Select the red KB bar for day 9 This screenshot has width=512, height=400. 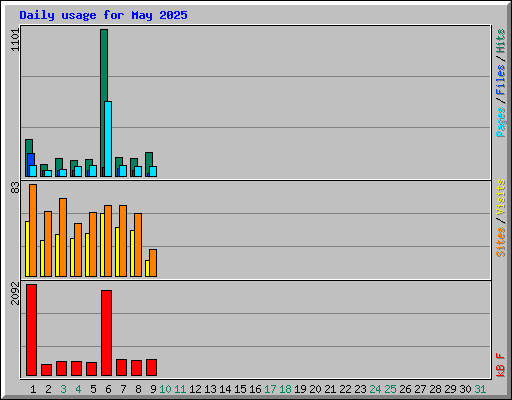[x=151, y=367]
